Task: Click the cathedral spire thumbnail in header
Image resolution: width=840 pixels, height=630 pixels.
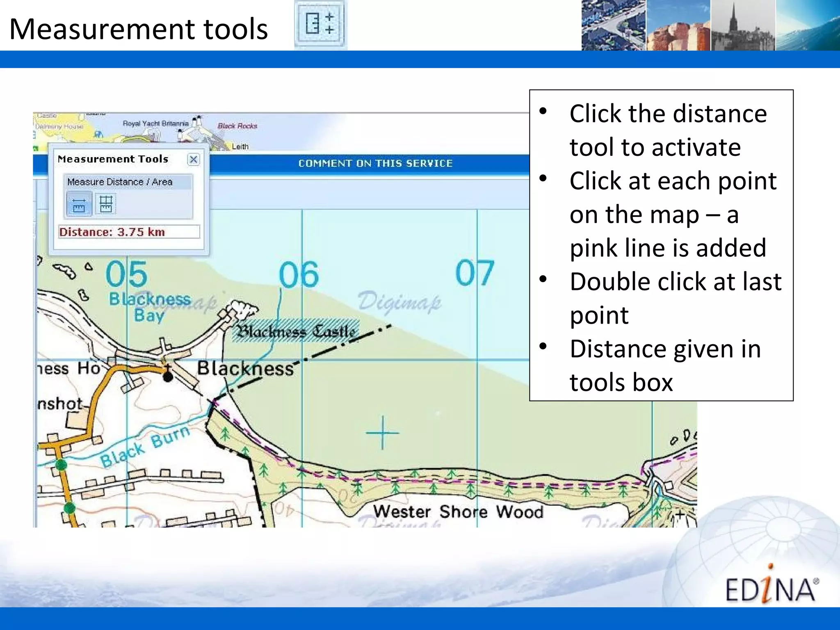Action: [743, 25]
